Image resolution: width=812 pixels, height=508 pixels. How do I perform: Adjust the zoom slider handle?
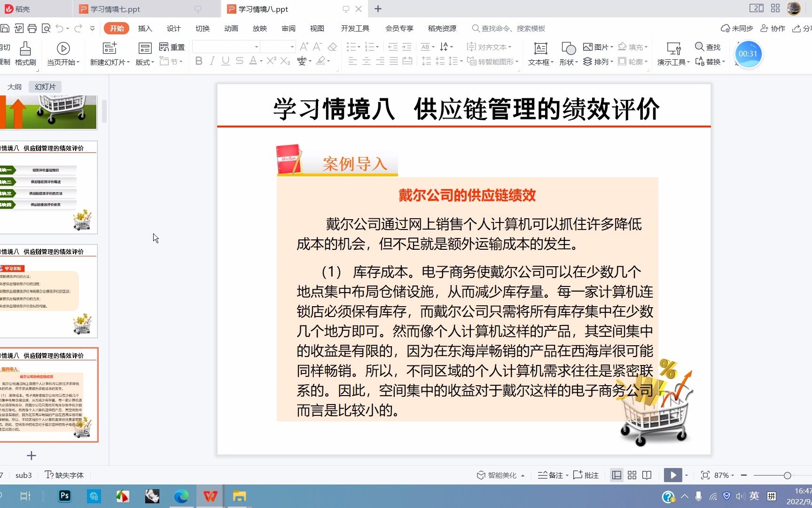pos(787,476)
